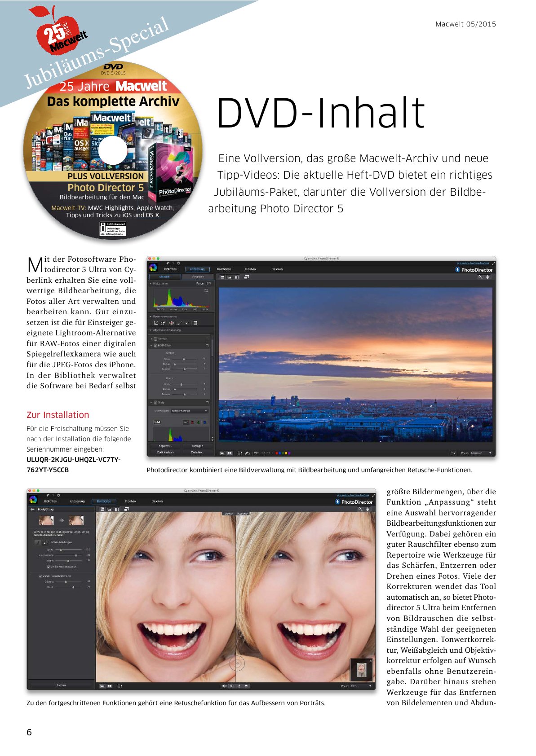
Task: Click the Erstellen button
Action: [x=198, y=452]
